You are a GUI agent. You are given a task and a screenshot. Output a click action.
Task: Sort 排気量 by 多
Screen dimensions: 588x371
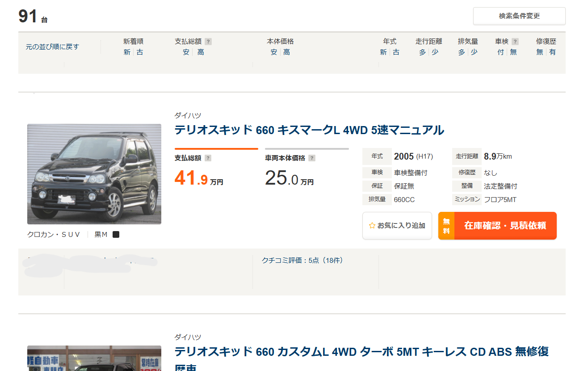tap(461, 52)
